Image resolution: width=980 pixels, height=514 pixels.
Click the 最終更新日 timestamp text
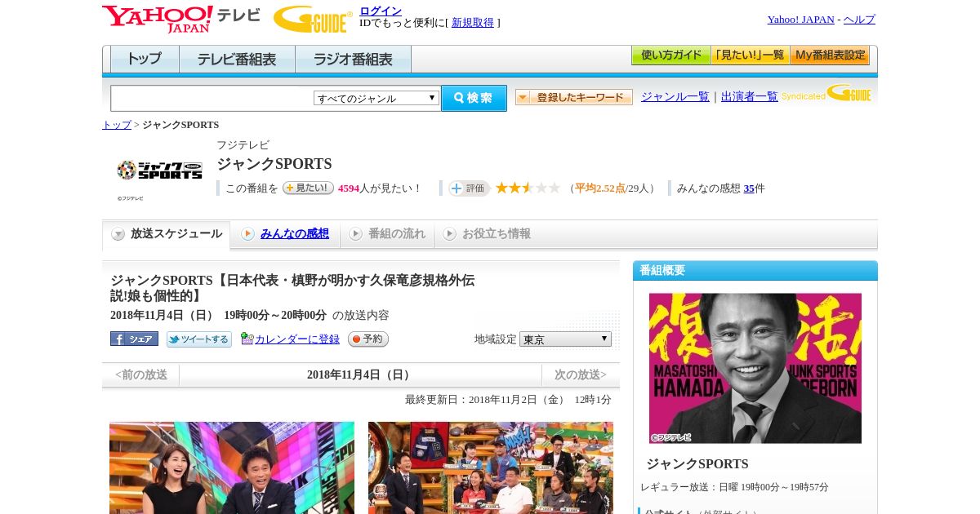tap(508, 399)
